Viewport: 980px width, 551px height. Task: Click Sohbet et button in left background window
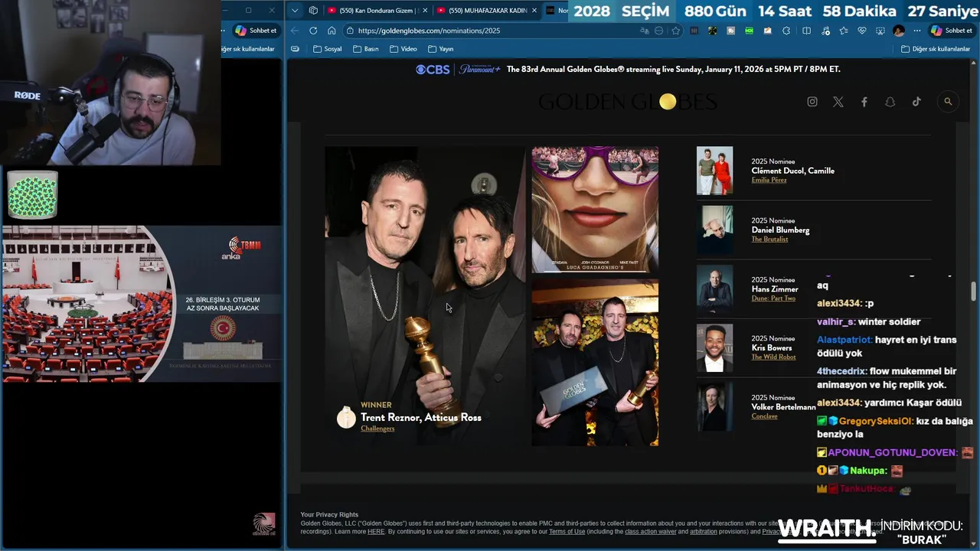click(x=256, y=31)
